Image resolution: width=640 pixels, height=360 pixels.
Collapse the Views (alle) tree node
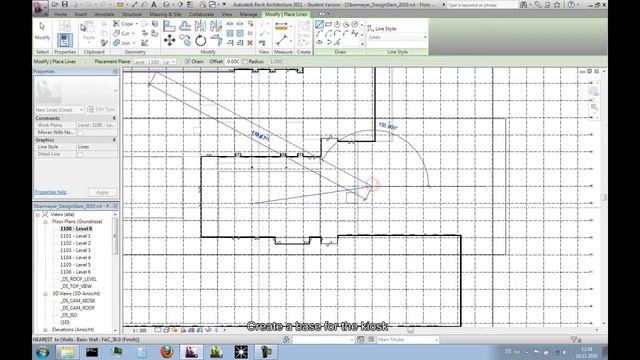point(38,214)
